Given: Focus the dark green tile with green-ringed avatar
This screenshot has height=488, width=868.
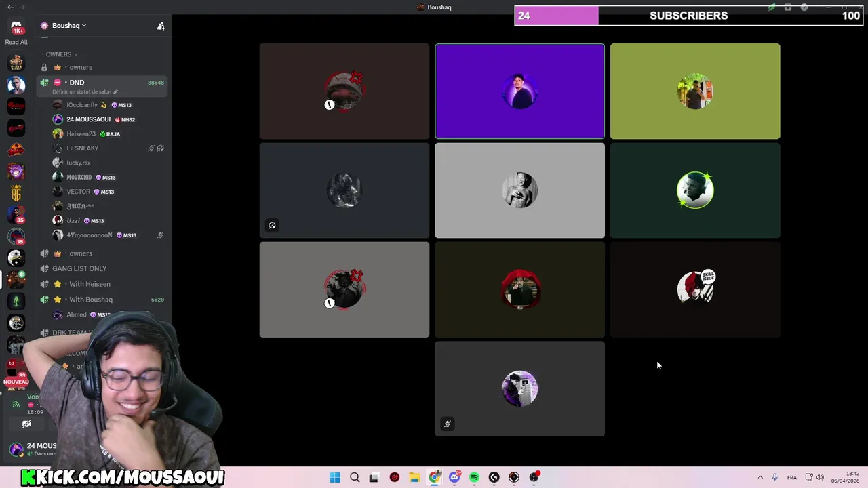Looking at the screenshot, I should (695, 190).
